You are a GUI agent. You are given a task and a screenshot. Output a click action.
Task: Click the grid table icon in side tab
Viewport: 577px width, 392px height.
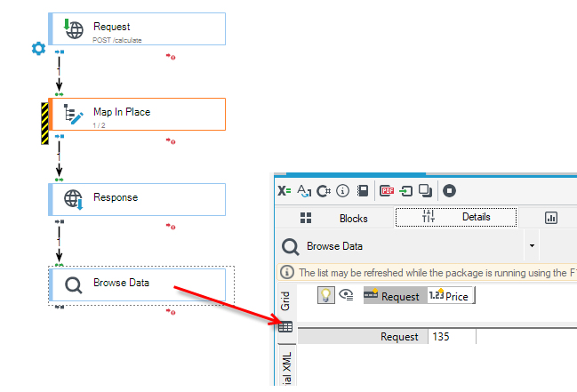285,326
